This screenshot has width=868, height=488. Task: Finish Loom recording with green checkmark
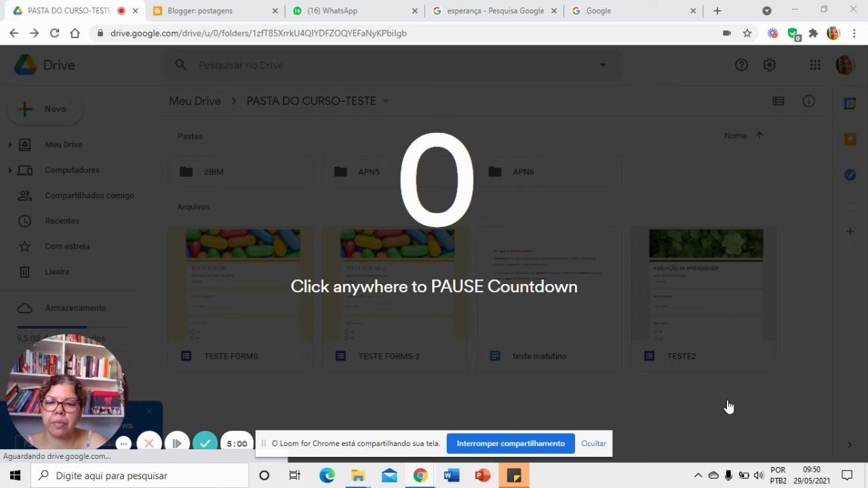[x=205, y=443]
